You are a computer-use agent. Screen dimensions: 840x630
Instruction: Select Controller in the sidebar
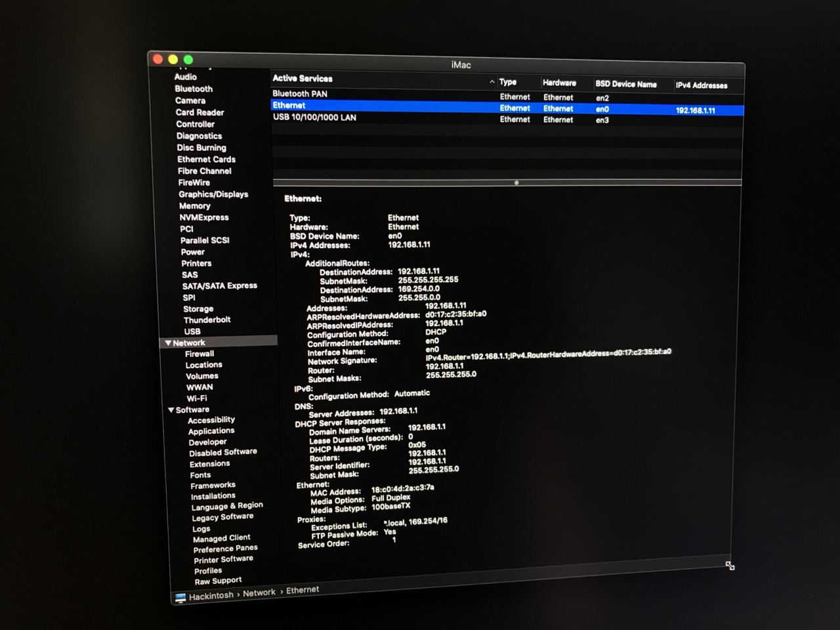[196, 124]
